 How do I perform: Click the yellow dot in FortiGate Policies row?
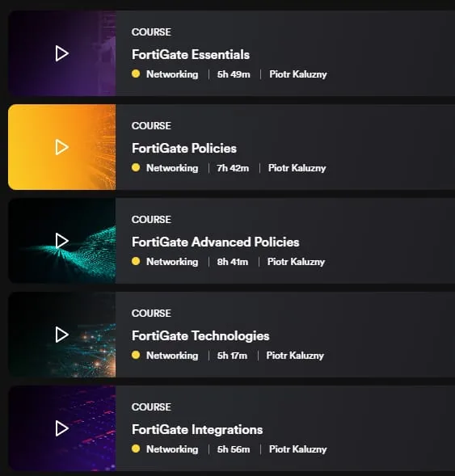(x=136, y=167)
